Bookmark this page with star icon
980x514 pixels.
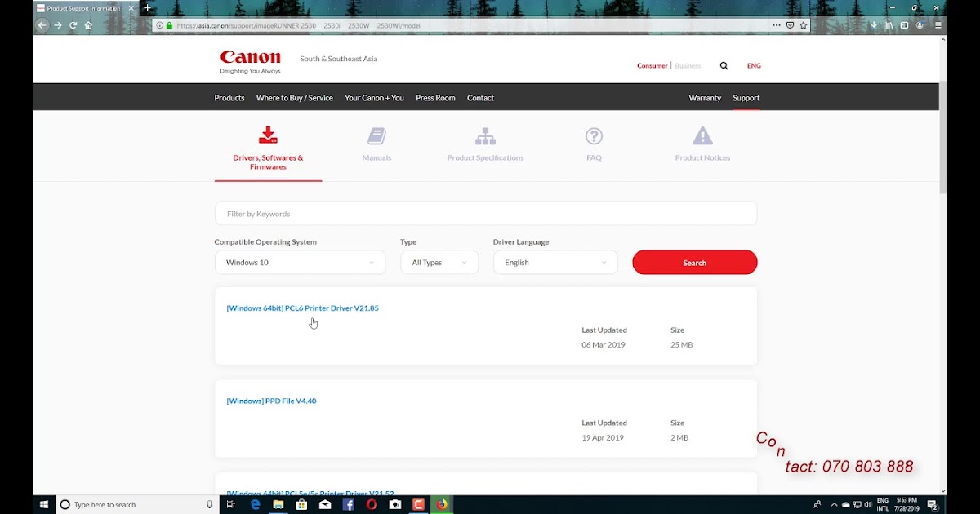pyautogui.click(x=804, y=25)
